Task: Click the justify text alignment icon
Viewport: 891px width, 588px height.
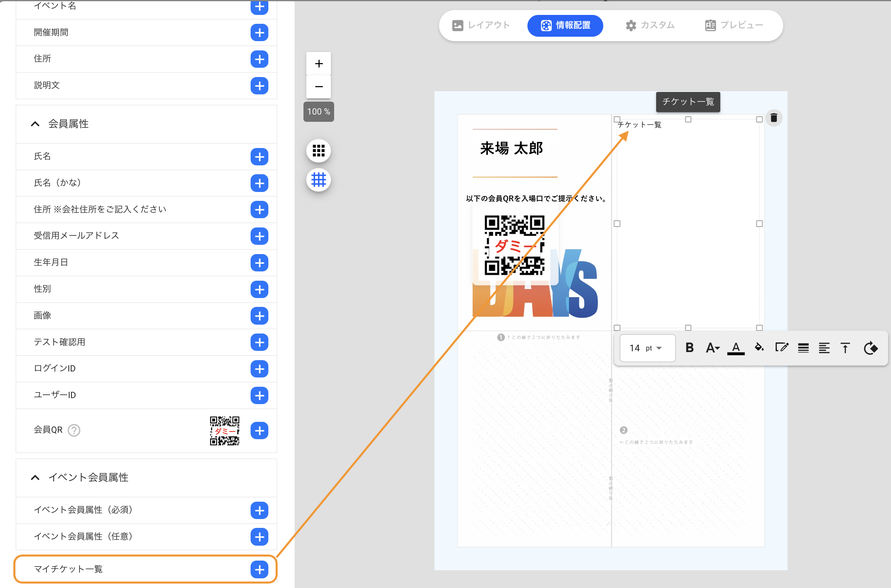Action: (803, 348)
